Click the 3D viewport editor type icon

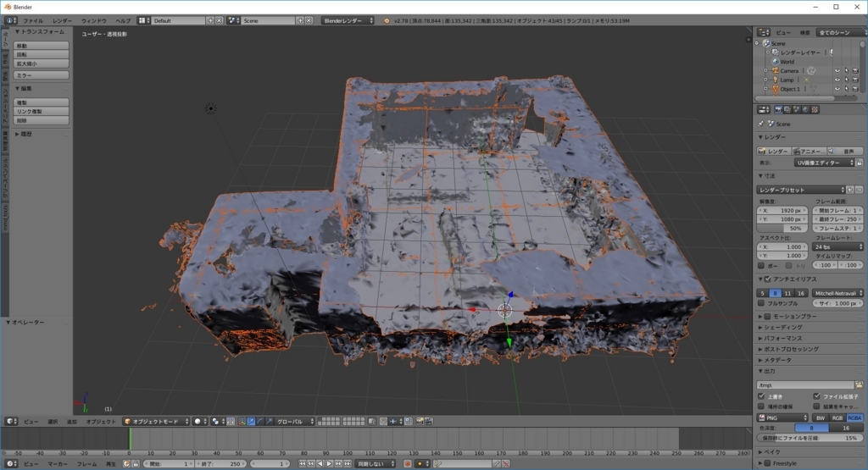pyautogui.click(x=10, y=421)
